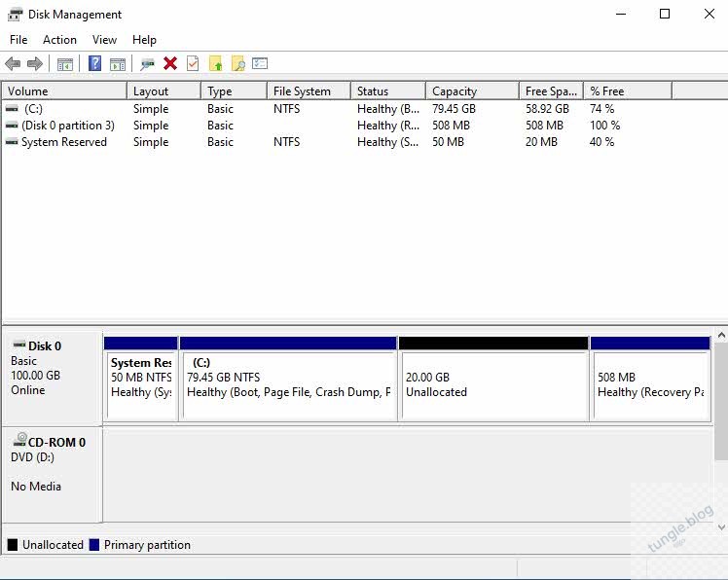This screenshot has height=580, width=728.
Task: Click the drive icon beside (C:) volume
Action: coord(12,109)
